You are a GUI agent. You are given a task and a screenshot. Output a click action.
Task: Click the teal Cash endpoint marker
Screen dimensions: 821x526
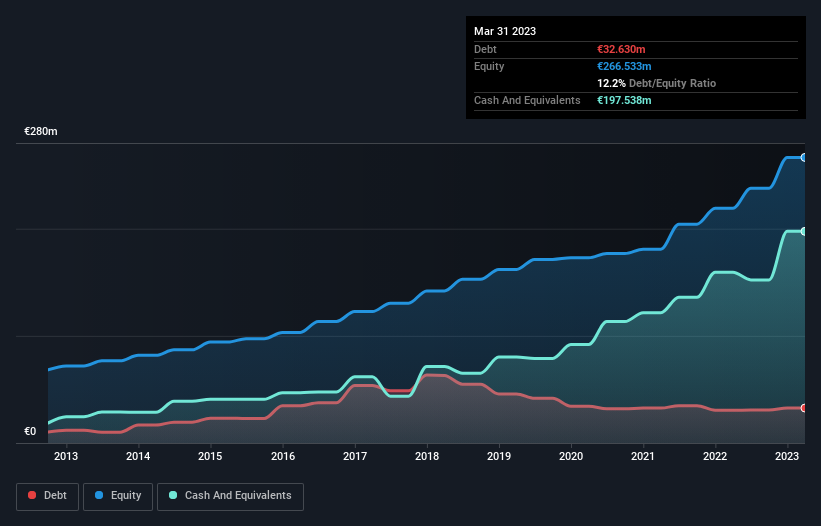804,231
